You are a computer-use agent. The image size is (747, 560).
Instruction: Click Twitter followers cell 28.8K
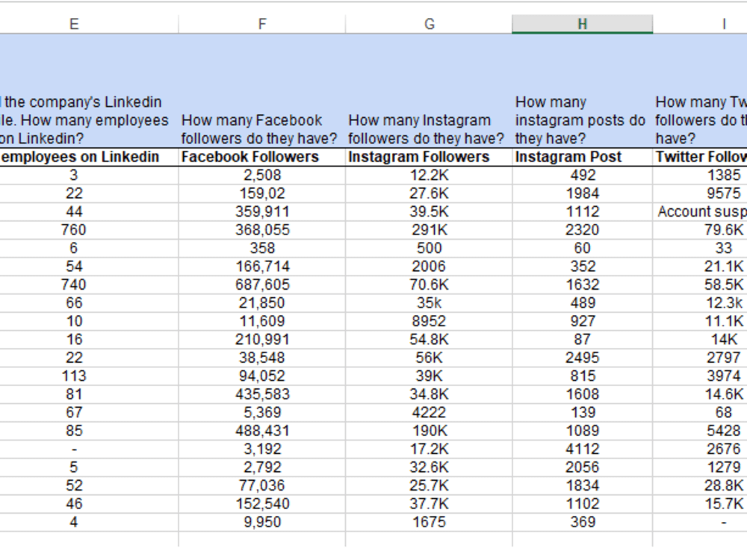point(700,486)
